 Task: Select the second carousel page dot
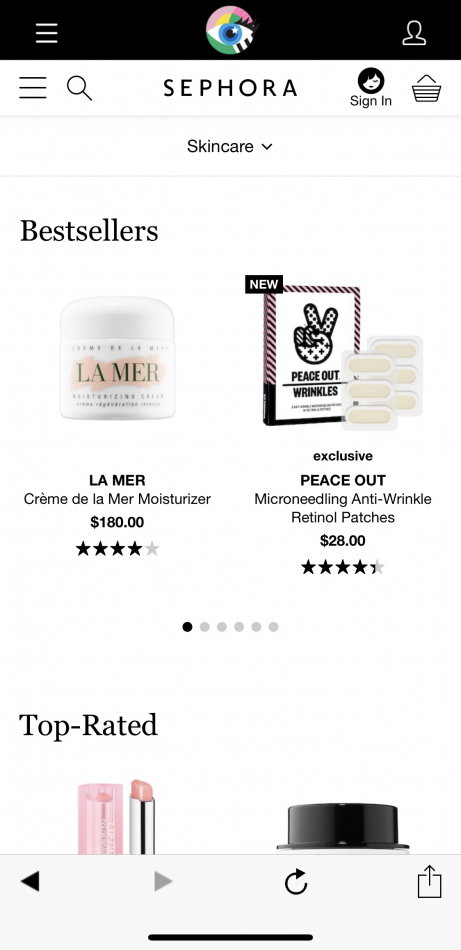[x=205, y=627]
